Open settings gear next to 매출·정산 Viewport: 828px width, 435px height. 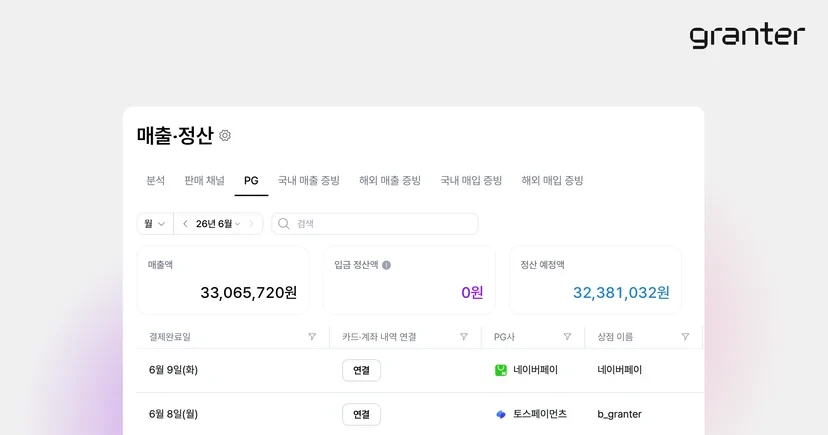[x=225, y=136]
